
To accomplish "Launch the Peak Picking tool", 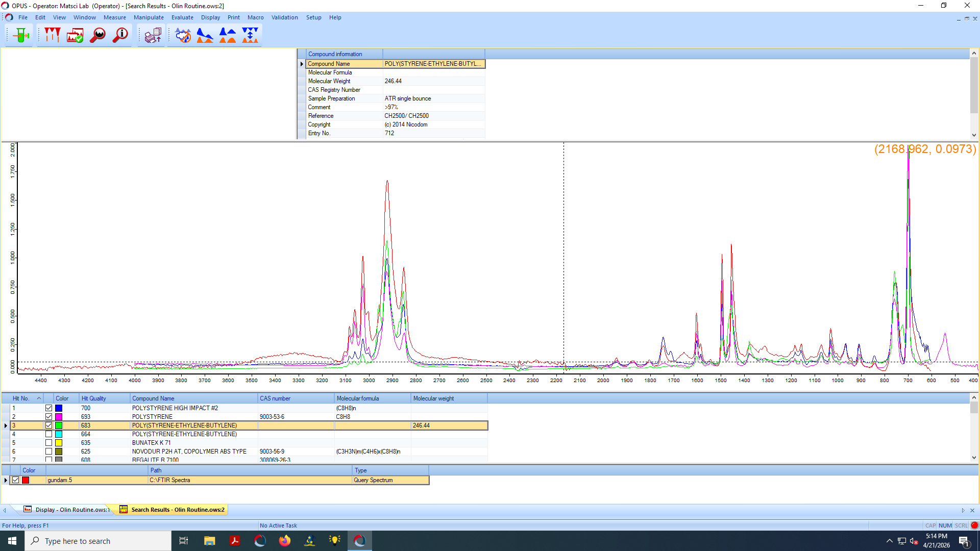I will (52, 35).
